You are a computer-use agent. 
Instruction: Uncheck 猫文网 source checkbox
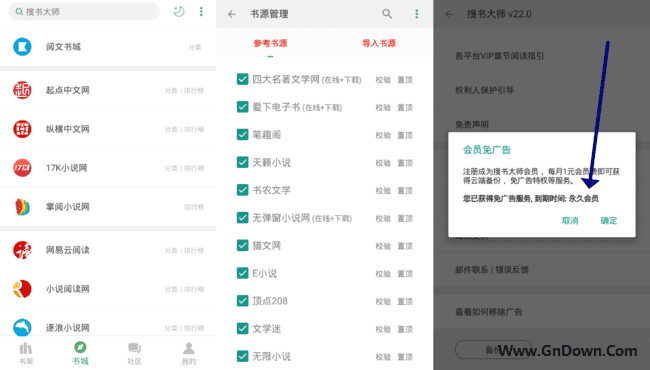pyautogui.click(x=243, y=246)
